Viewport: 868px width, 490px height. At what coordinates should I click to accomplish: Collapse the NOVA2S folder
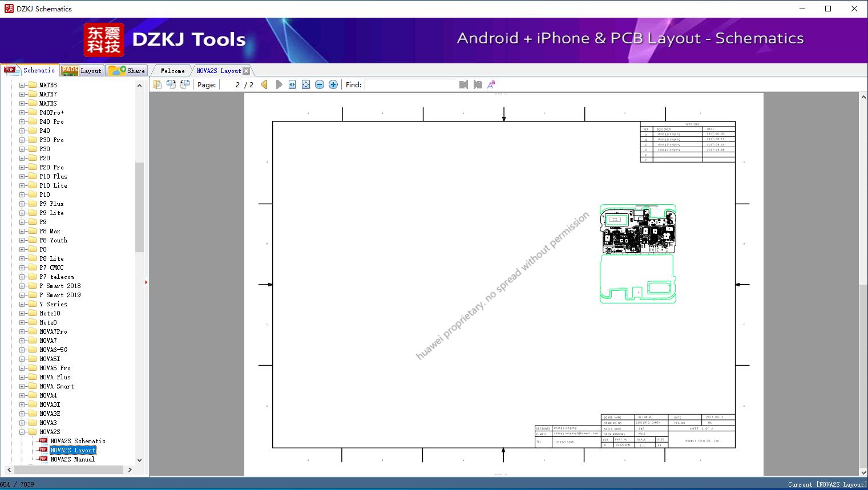22,432
